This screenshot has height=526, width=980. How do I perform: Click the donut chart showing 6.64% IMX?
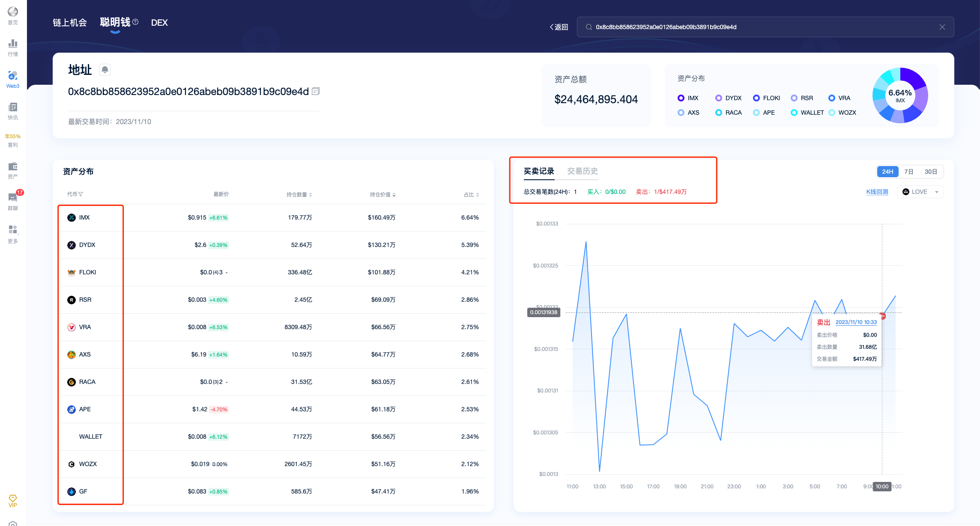pyautogui.click(x=900, y=95)
